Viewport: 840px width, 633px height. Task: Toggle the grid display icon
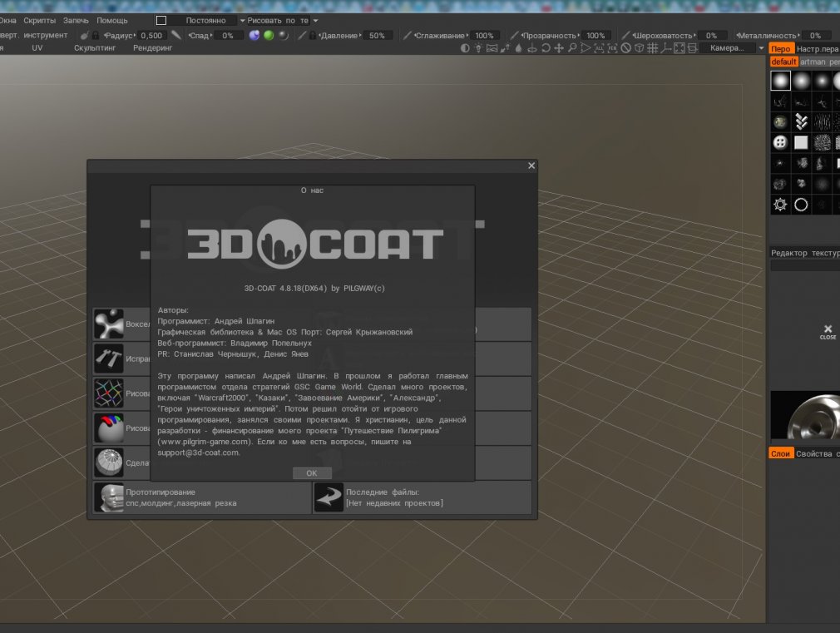[x=653, y=48]
